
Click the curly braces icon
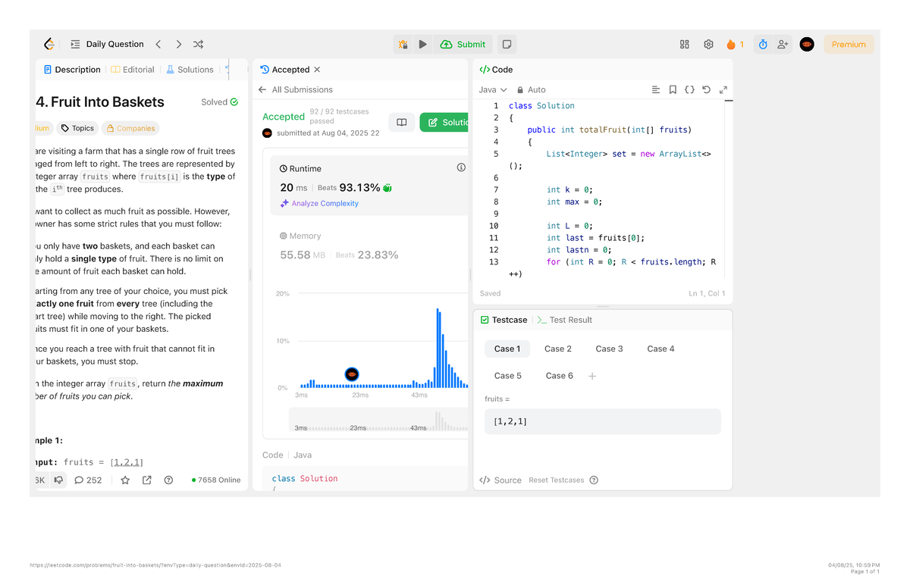pos(689,89)
